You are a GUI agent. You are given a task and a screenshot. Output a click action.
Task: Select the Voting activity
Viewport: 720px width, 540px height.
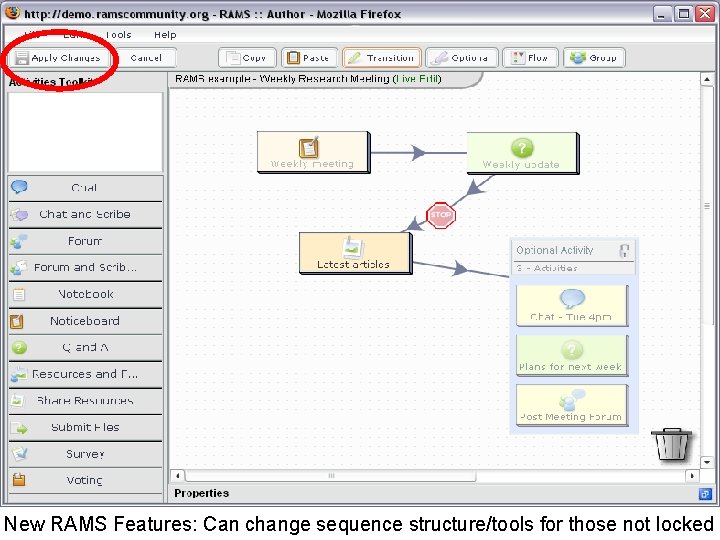[x=85, y=480]
